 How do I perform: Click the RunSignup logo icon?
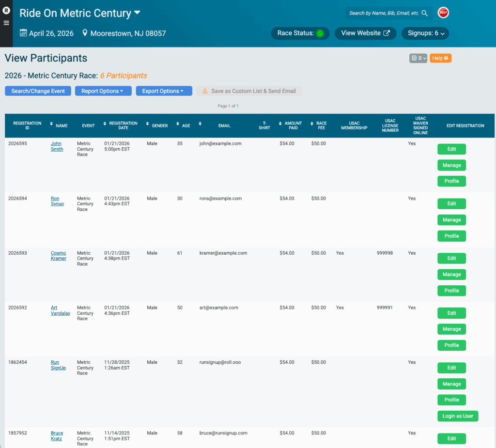coord(6,10)
